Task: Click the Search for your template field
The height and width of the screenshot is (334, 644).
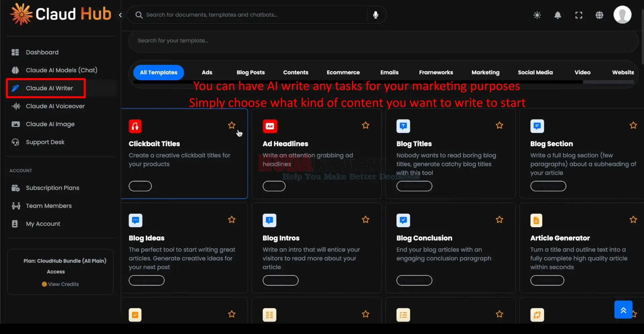Action: pos(383,41)
